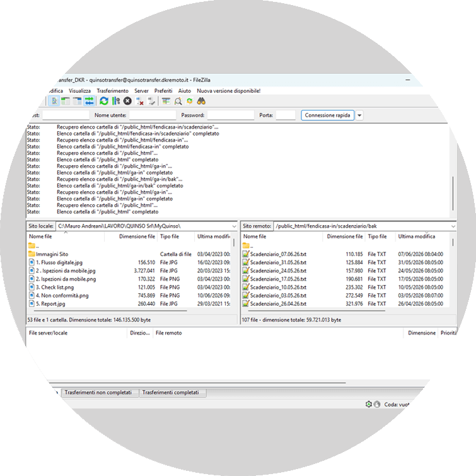Switch to Trasferimenti non completati tab
476x476 pixels.
pos(98,393)
